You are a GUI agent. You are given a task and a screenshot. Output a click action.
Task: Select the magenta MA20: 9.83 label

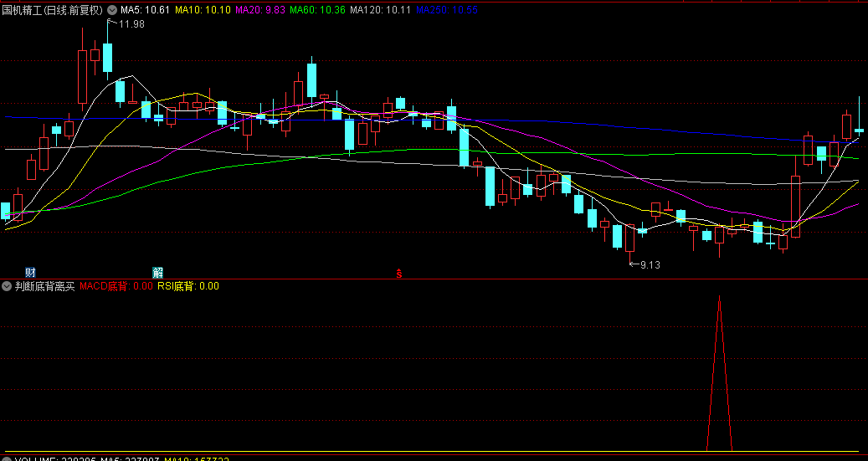coord(260,9)
